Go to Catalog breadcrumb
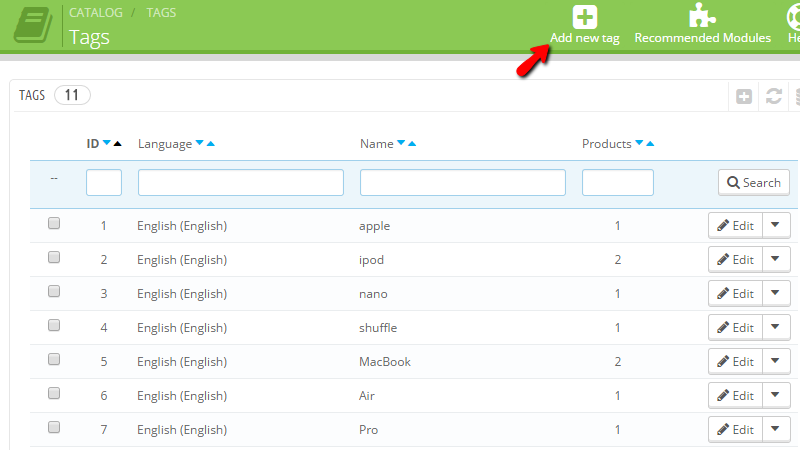800x450 pixels. (96, 13)
